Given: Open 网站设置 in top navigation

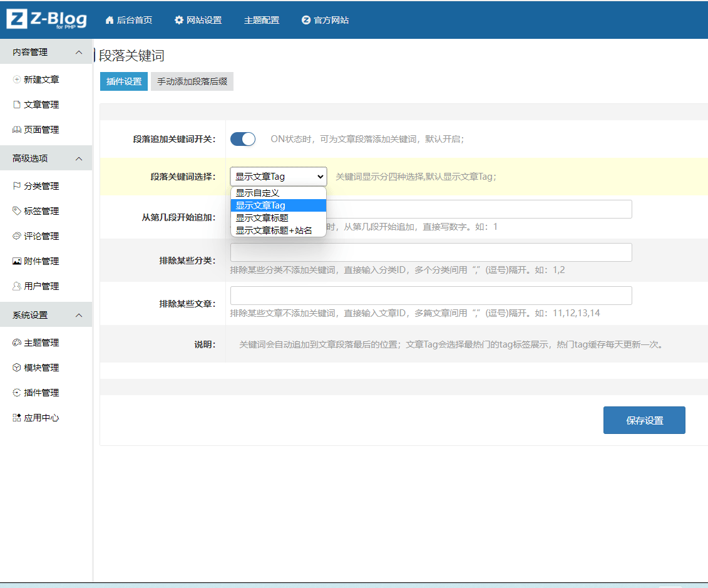Looking at the screenshot, I should (198, 20).
